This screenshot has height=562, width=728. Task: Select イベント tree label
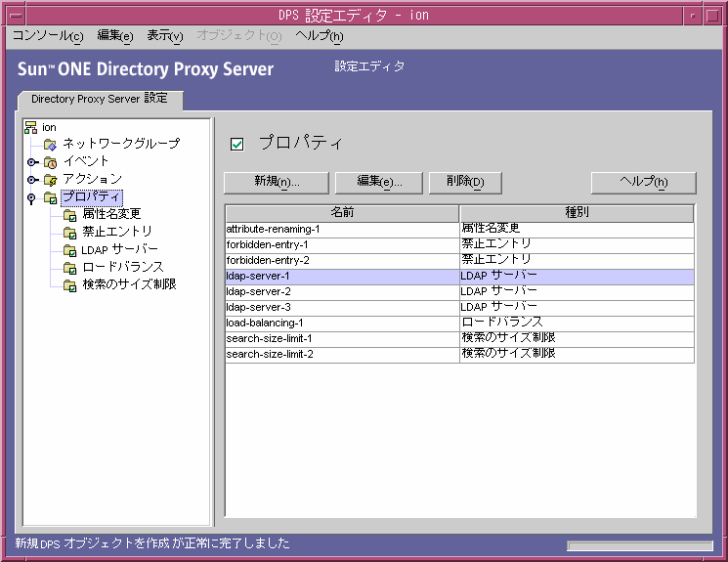[86, 161]
